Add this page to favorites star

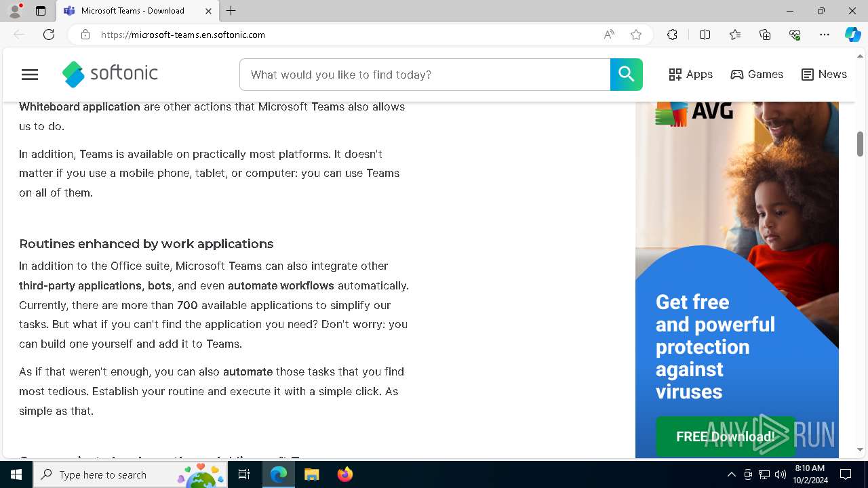point(636,35)
